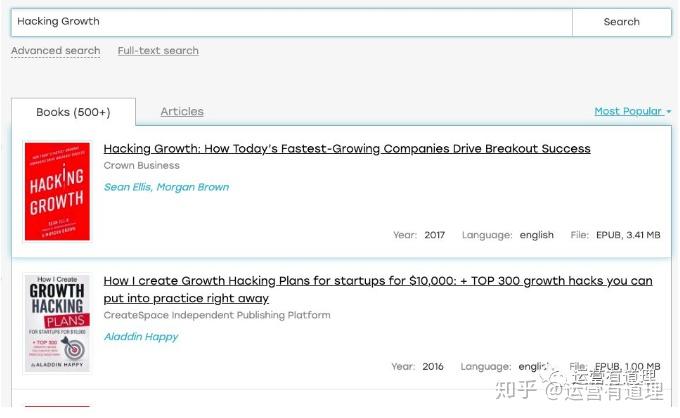This screenshot has width=680, height=418.
Task: Switch to the Articles tab
Action: (182, 111)
